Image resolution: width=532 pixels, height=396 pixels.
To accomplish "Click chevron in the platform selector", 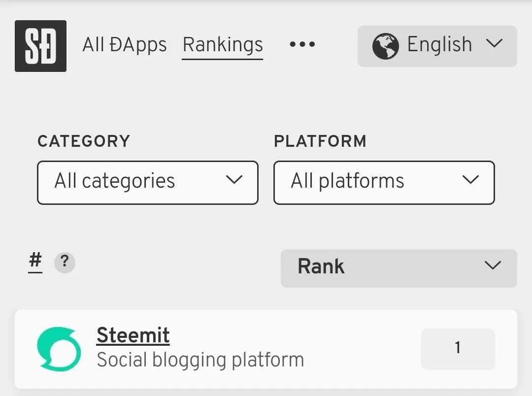I will pyautogui.click(x=470, y=179).
